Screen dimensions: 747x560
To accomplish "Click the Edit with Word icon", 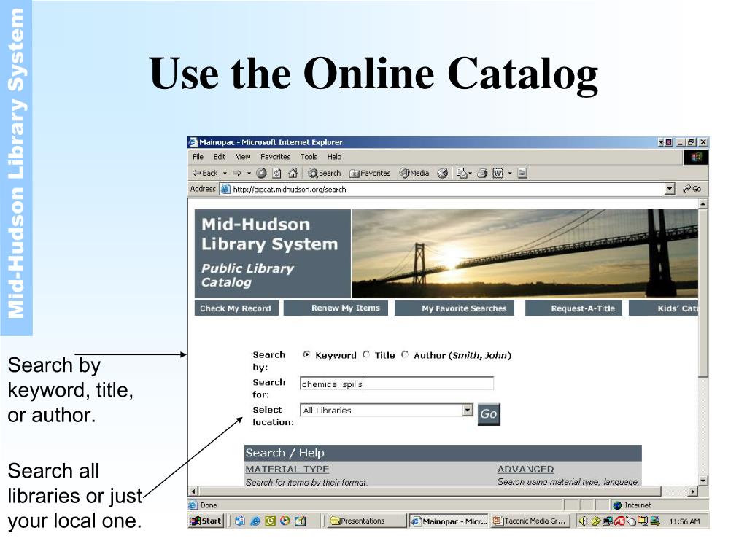I will pyautogui.click(x=498, y=174).
